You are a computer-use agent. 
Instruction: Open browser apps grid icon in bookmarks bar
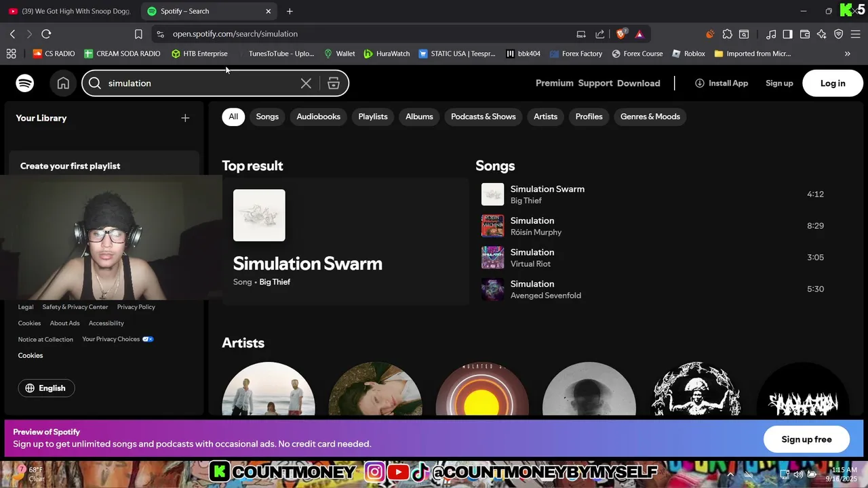click(x=11, y=54)
